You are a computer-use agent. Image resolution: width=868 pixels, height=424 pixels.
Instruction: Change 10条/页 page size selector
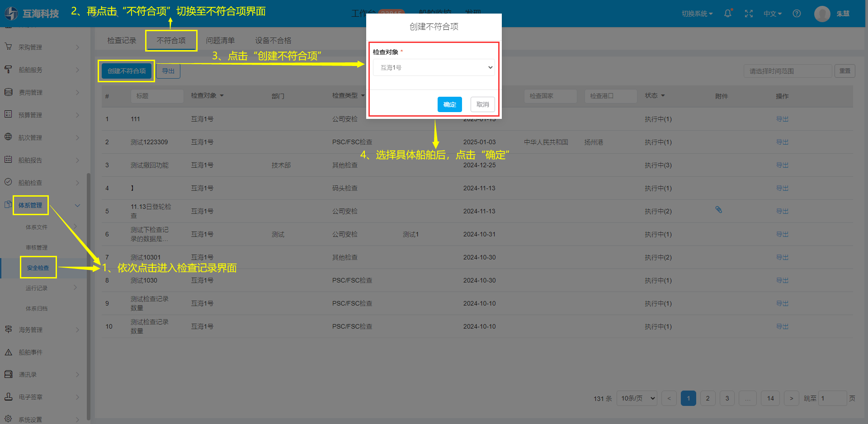637,398
